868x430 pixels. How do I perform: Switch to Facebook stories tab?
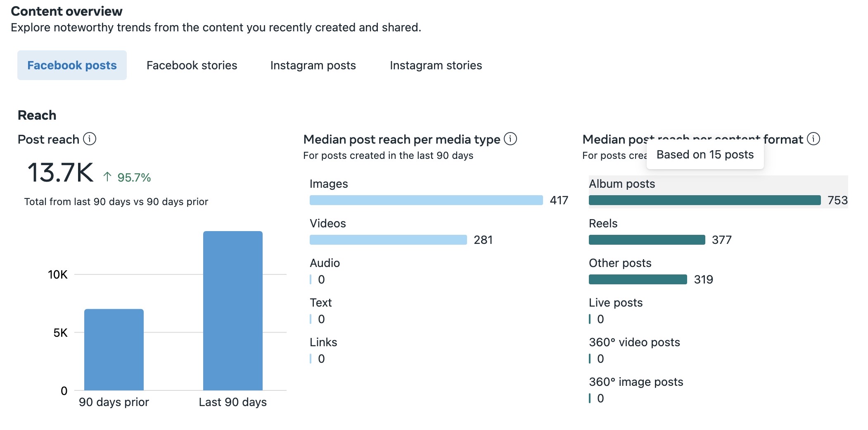(x=192, y=65)
